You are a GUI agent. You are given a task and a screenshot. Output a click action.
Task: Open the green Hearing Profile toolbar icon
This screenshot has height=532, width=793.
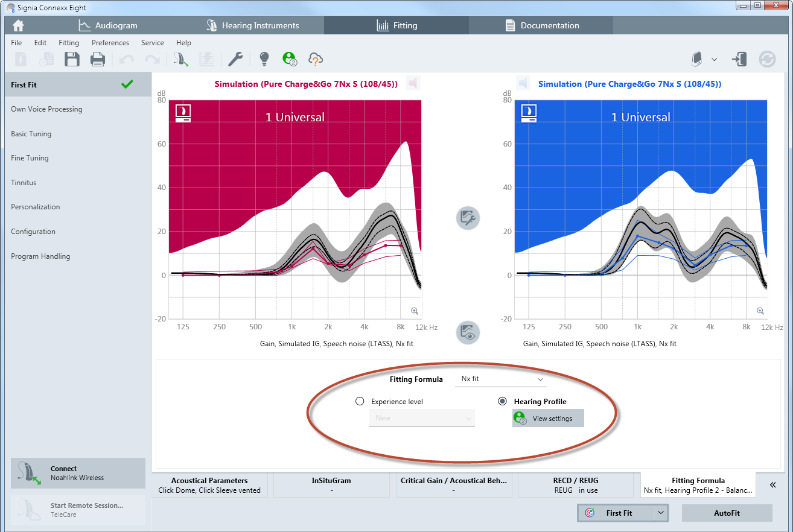(x=290, y=59)
